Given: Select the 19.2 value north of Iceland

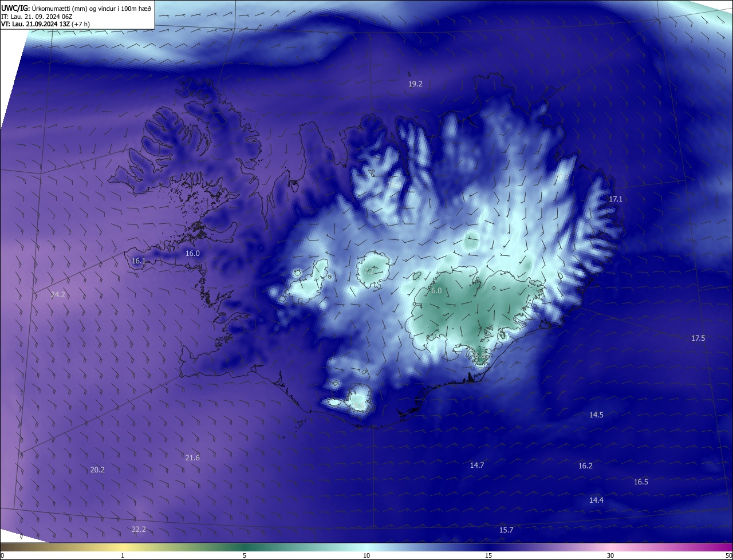Looking at the screenshot, I should [415, 84].
